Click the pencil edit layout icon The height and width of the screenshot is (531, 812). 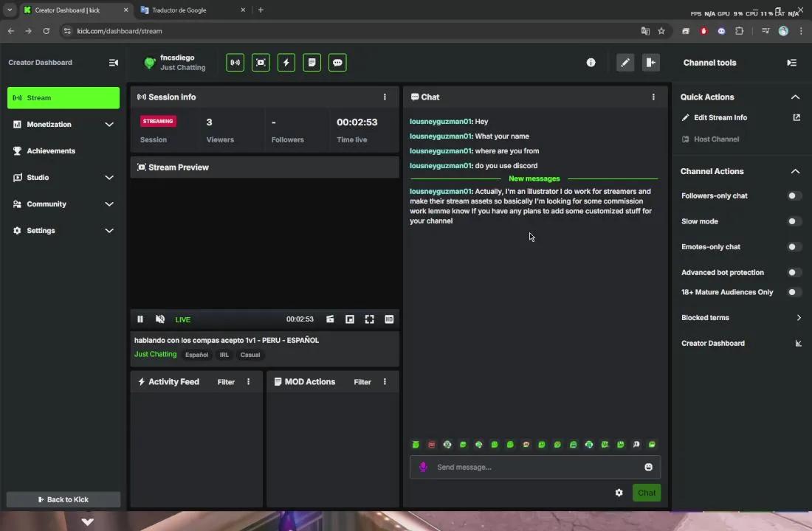pyautogui.click(x=625, y=63)
